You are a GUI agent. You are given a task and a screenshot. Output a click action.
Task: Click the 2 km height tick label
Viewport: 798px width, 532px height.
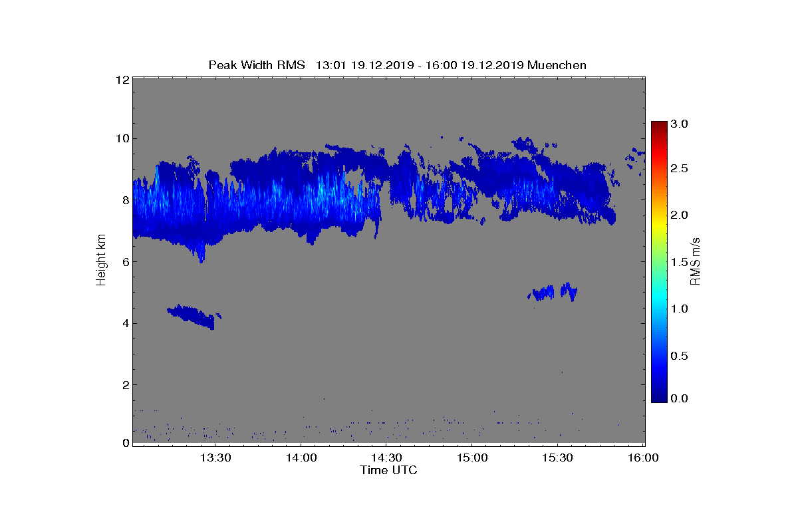click(125, 384)
